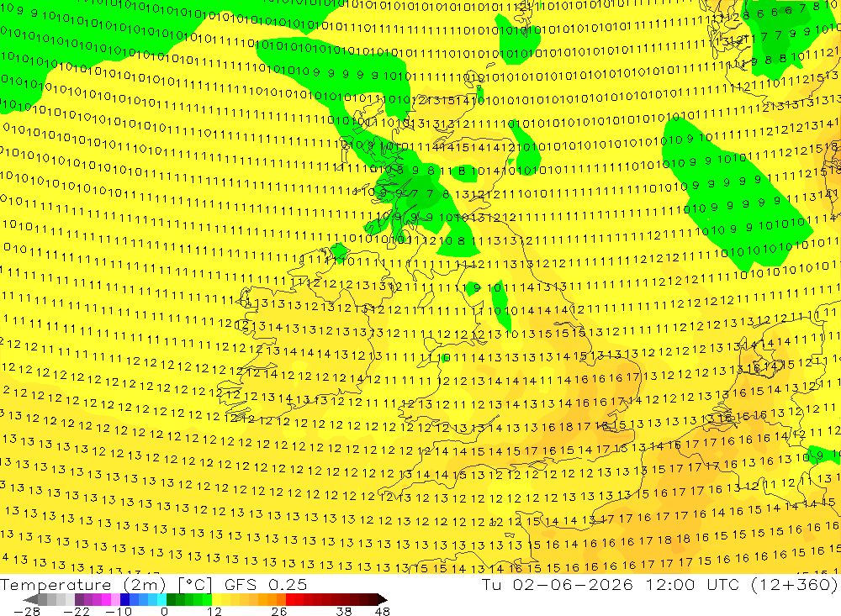The height and width of the screenshot is (616, 841).
Task: Click the "26" legend label under the color scale
Action: 279,611
